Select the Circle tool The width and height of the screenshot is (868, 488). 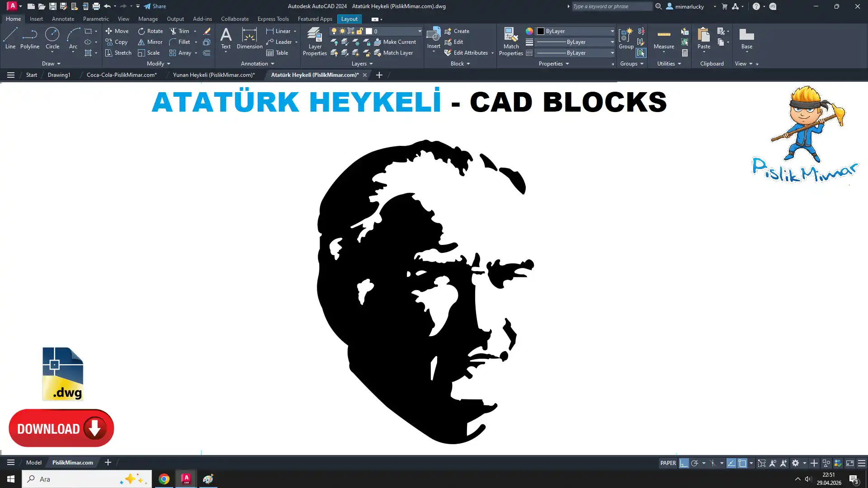(x=52, y=38)
